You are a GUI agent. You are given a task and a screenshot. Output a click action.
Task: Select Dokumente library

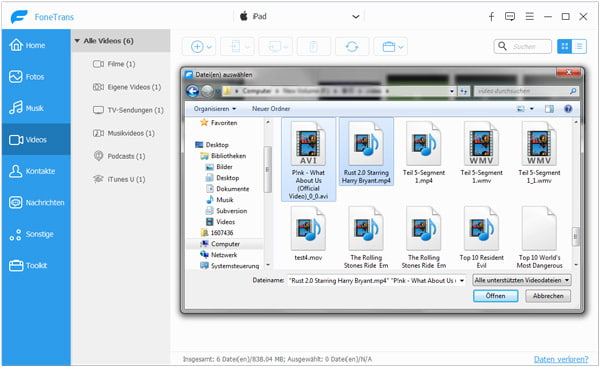(x=228, y=189)
